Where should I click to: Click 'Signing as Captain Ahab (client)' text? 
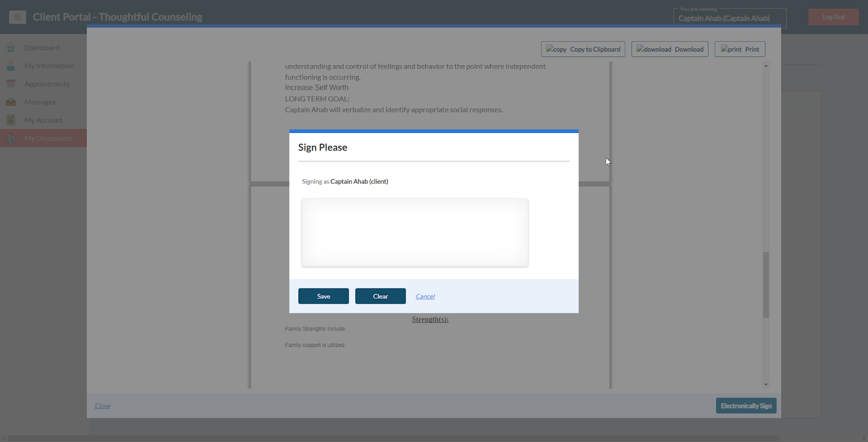[345, 181]
